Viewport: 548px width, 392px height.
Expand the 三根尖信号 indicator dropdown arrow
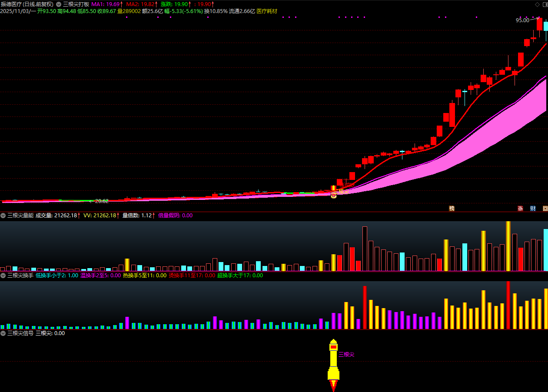pyautogui.click(x=3, y=333)
